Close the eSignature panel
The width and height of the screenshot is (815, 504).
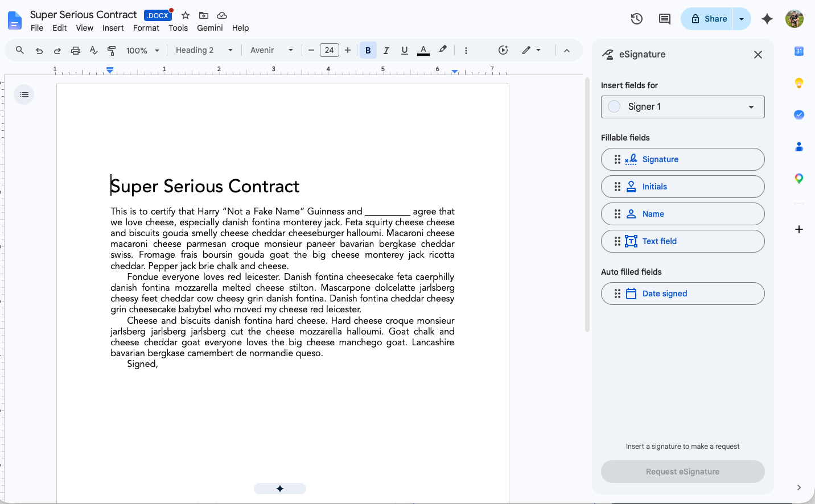coord(758,55)
